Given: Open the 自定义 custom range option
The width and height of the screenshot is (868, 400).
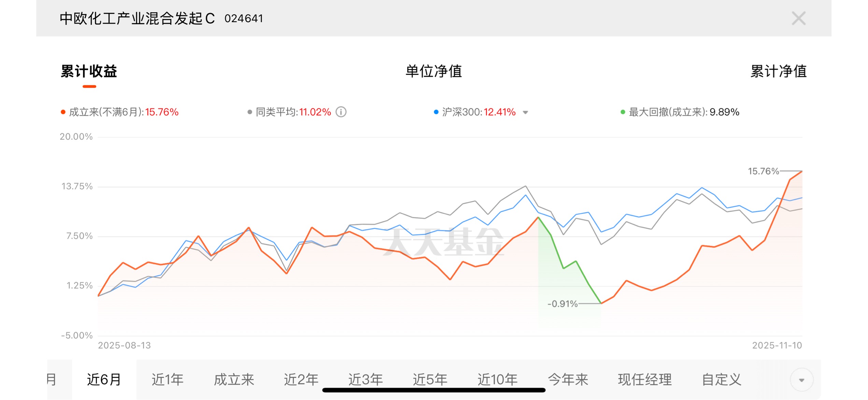Looking at the screenshot, I should click(x=722, y=380).
